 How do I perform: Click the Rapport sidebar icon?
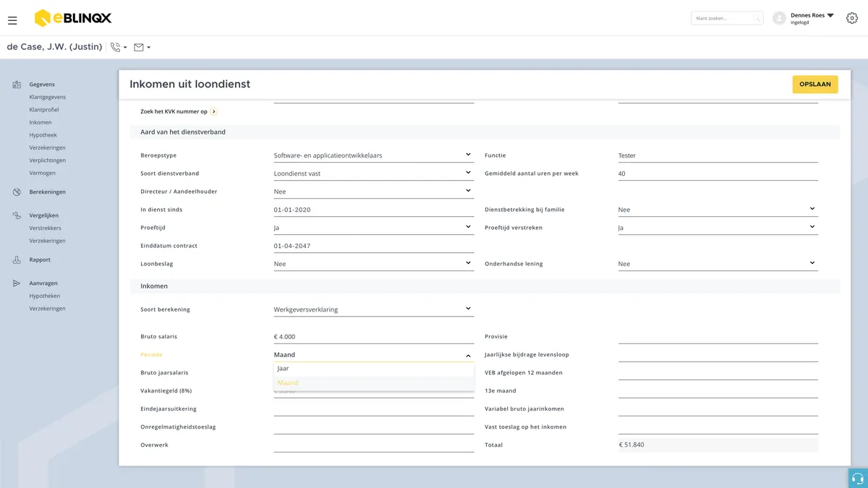[x=17, y=260]
